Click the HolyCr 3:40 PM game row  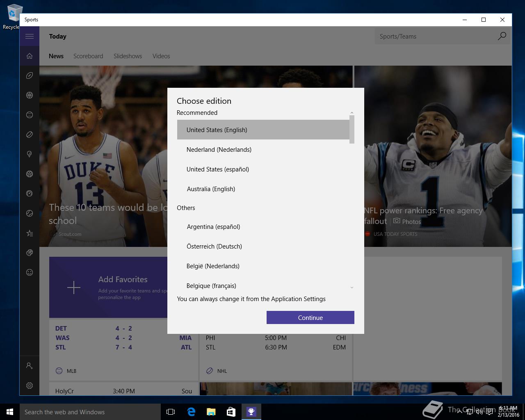click(x=123, y=391)
